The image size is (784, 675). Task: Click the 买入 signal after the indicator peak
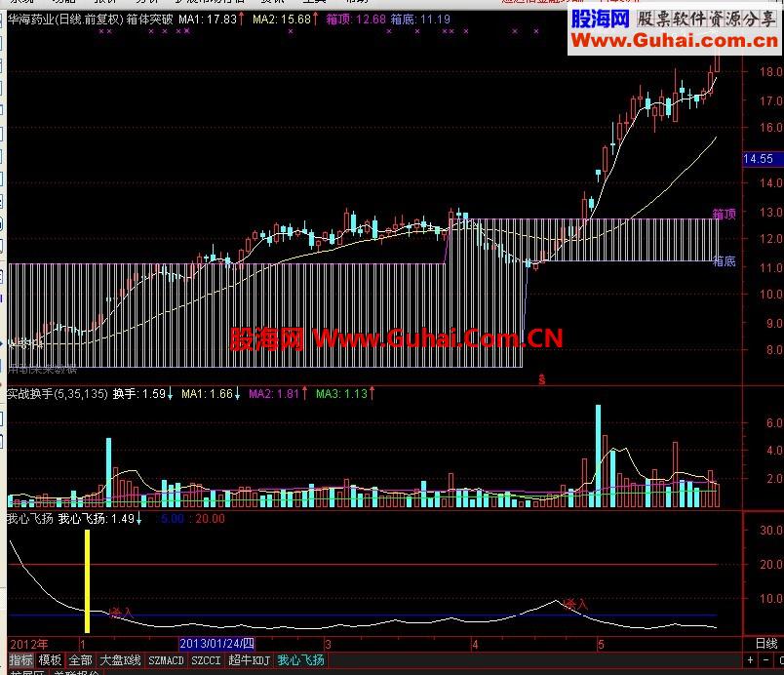tap(575, 604)
